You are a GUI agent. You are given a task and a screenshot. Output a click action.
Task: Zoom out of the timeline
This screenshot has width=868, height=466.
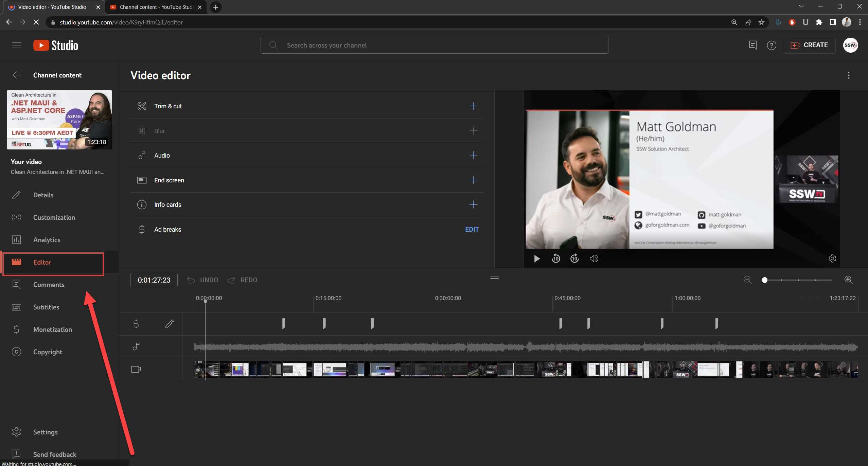coord(747,280)
